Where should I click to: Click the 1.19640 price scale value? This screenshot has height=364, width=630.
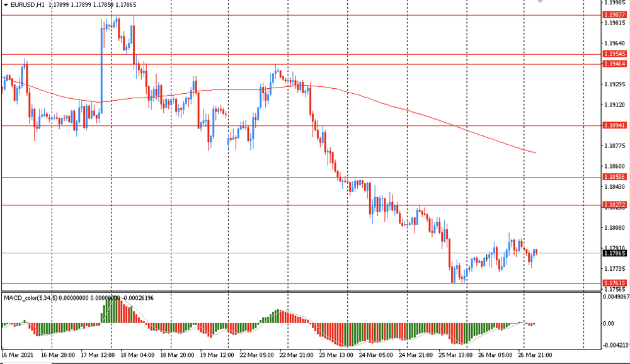tap(615, 43)
